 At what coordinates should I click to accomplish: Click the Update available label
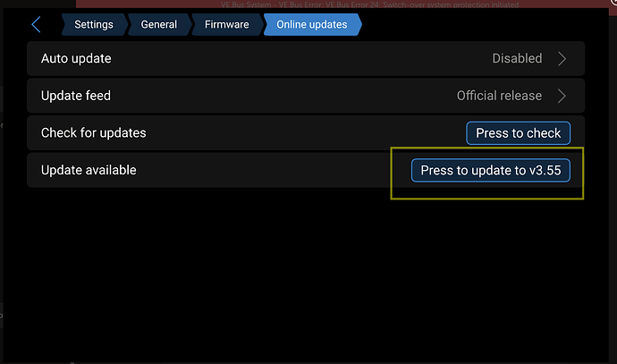[x=89, y=170]
